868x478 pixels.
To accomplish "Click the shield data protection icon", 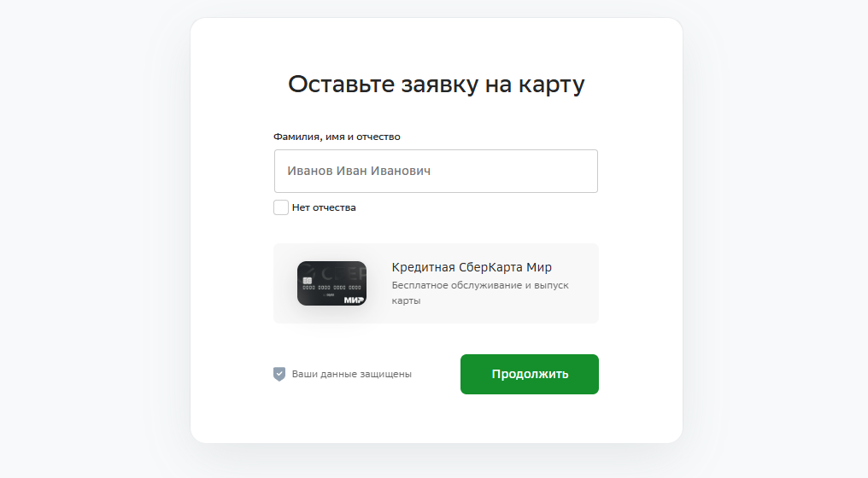I will coord(279,374).
